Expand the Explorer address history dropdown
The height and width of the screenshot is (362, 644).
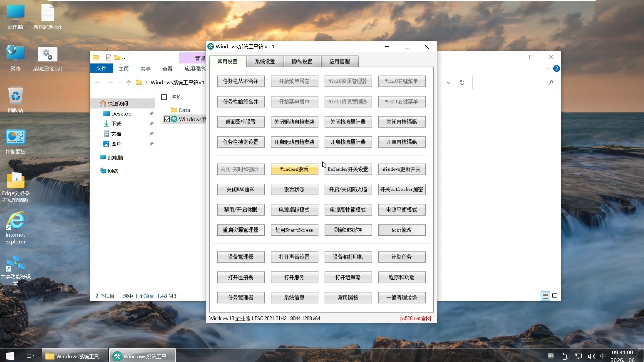coord(449,83)
